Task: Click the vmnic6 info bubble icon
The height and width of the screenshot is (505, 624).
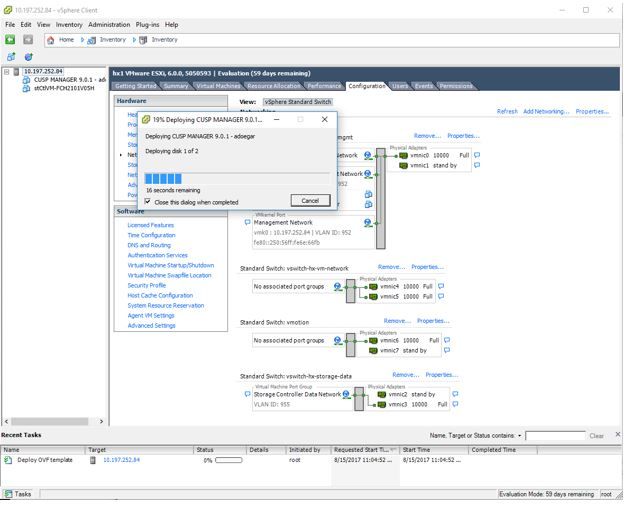Action: coord(447,340)
